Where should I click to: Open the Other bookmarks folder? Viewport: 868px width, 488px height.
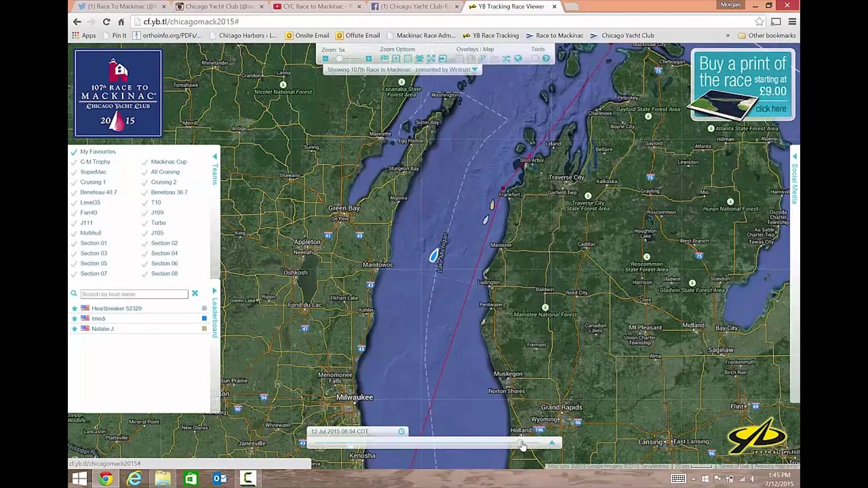pos(766,35)
